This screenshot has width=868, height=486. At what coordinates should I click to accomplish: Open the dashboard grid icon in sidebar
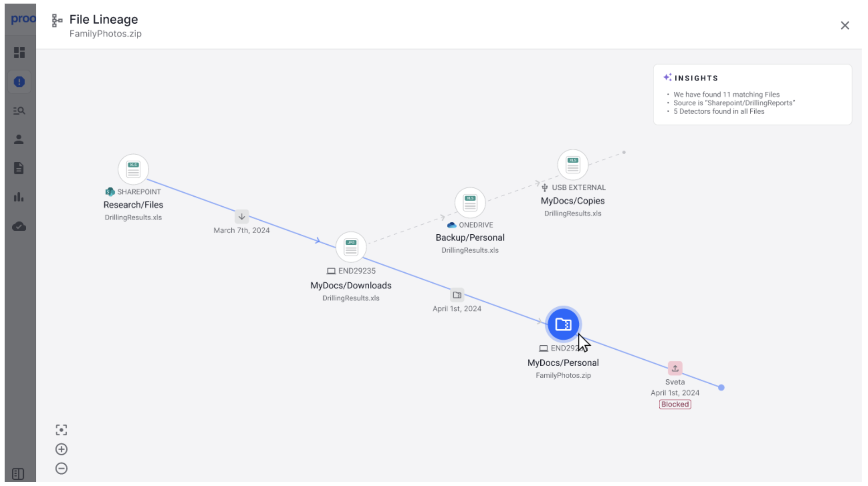coord(19,52)
